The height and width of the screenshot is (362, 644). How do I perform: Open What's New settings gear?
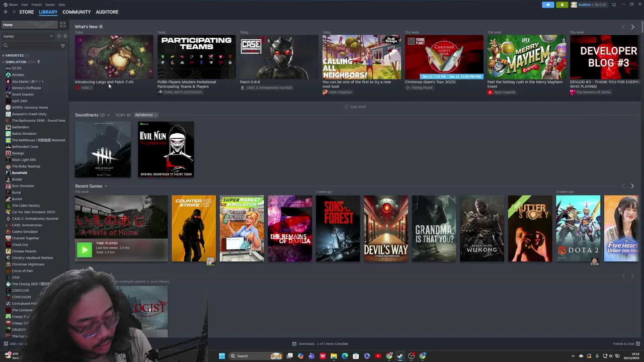click(101, 27)
